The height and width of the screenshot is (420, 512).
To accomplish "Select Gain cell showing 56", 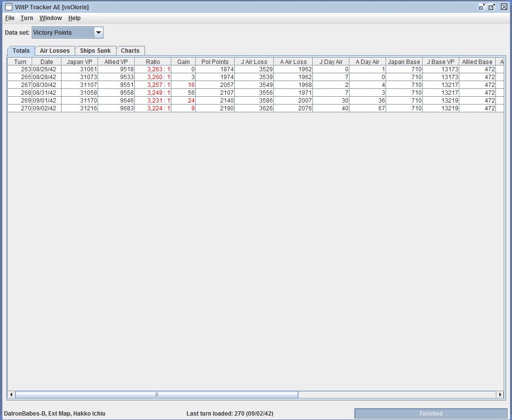I will coord(183,93).
